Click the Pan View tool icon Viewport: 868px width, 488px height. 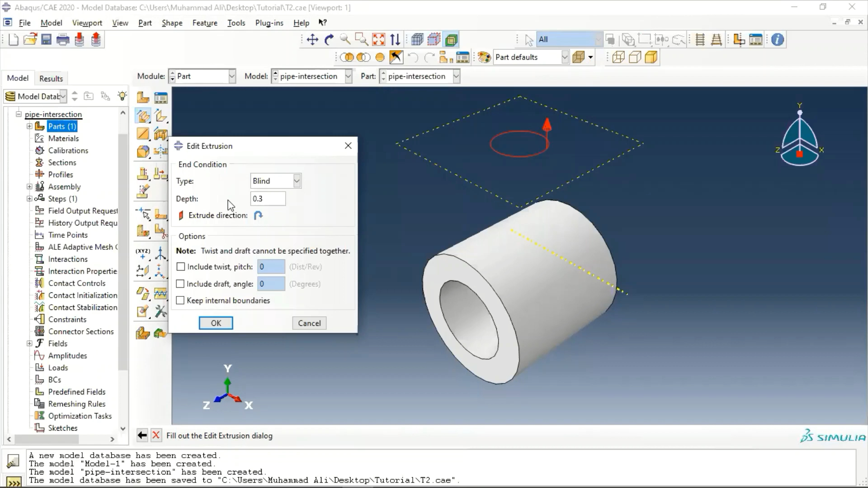(312, 39)
